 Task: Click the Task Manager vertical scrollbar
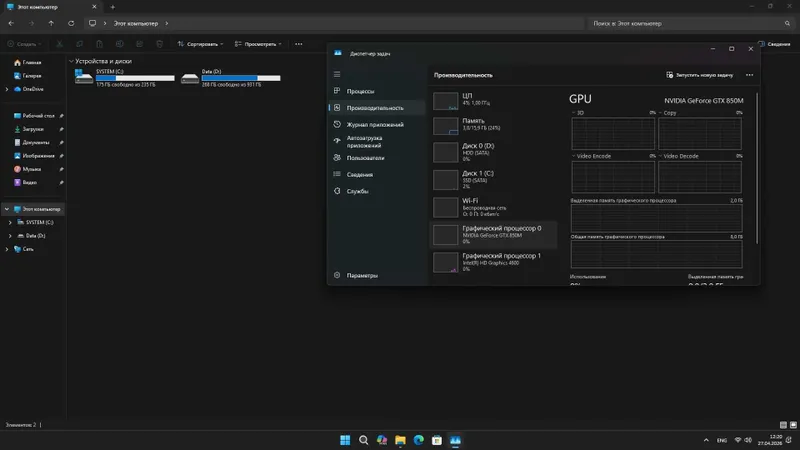tap(757, 168)
